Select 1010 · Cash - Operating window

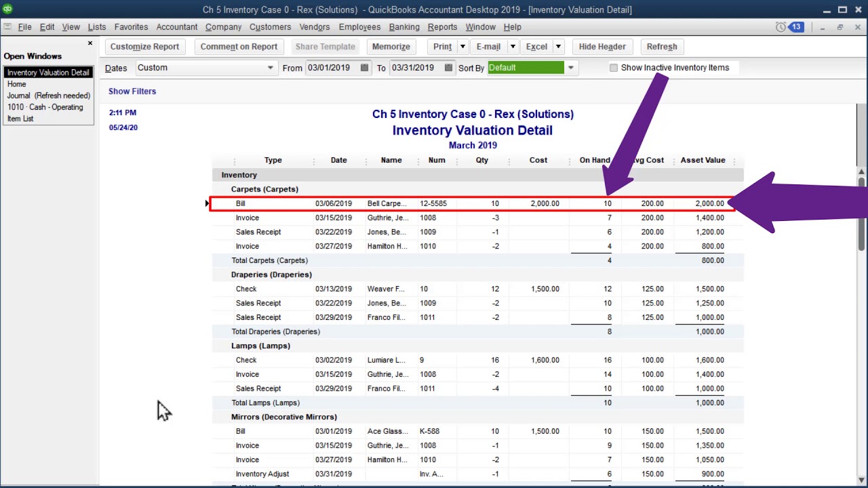coord(45,107)
